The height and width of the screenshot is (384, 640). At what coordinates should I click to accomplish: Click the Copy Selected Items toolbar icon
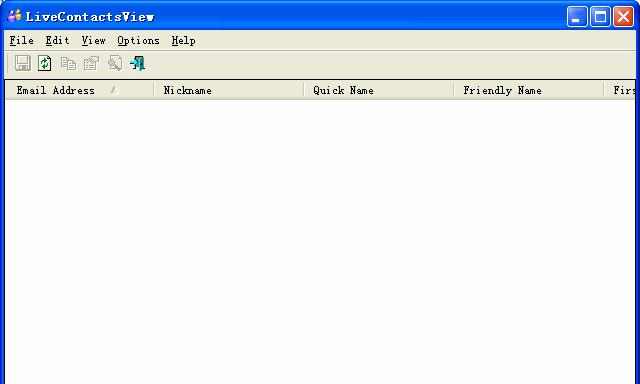point(68,63)
